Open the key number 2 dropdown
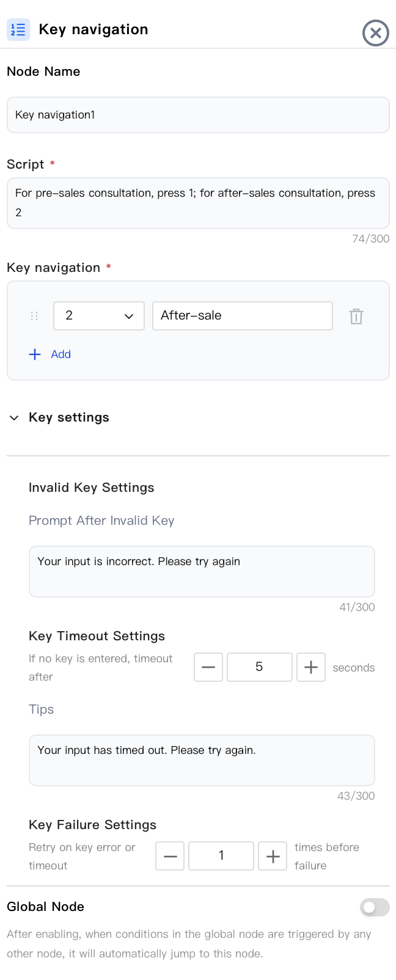The image size is (396, 980). point(99,316)
